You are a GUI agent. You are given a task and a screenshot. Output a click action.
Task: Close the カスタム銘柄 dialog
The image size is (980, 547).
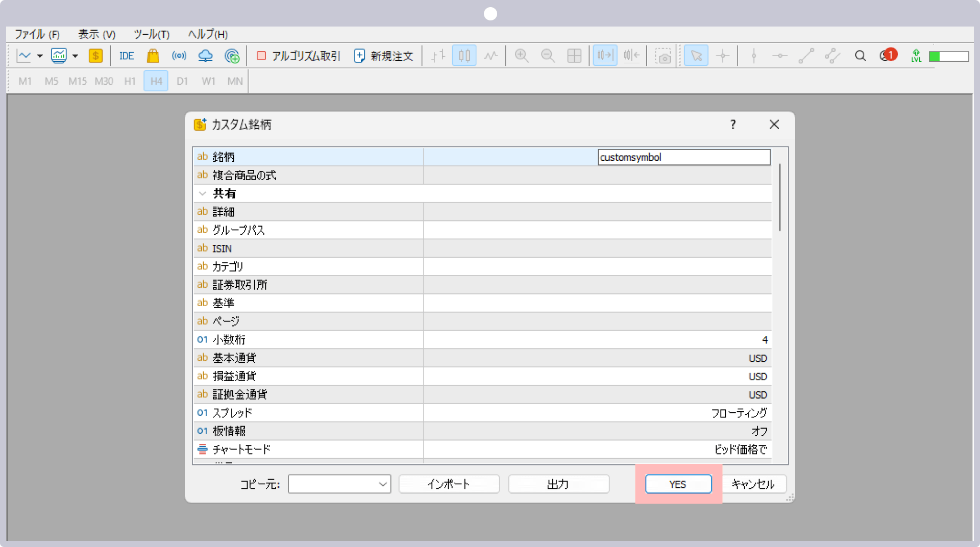774,125
